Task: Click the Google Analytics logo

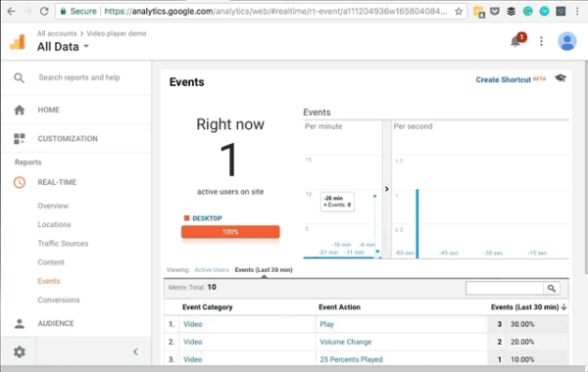Action: point(18,42)
